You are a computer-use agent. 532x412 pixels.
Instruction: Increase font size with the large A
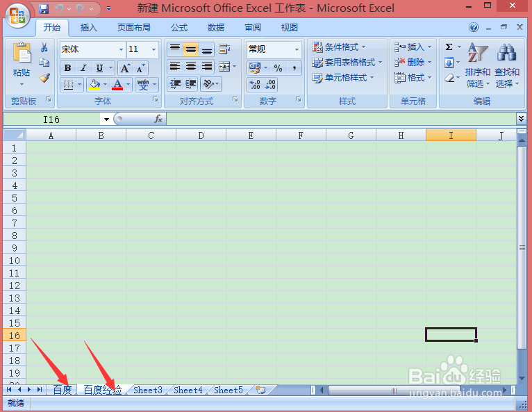(125, 68)
